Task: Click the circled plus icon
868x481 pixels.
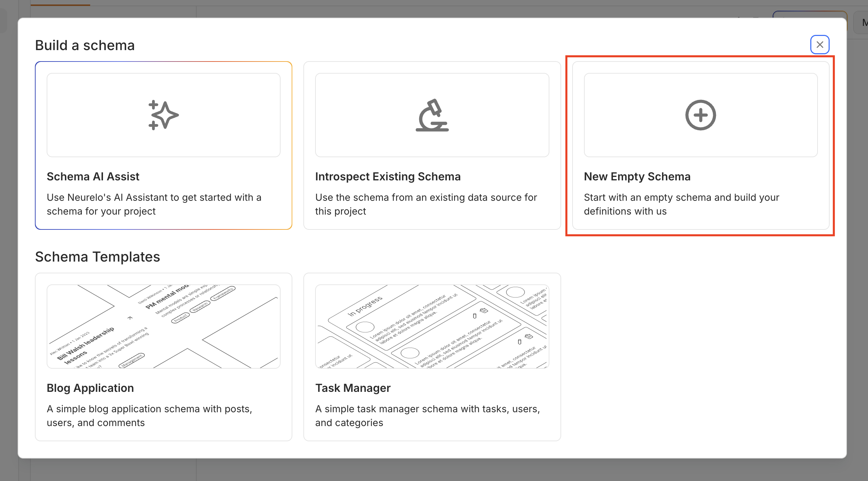Action: (700, 115)
